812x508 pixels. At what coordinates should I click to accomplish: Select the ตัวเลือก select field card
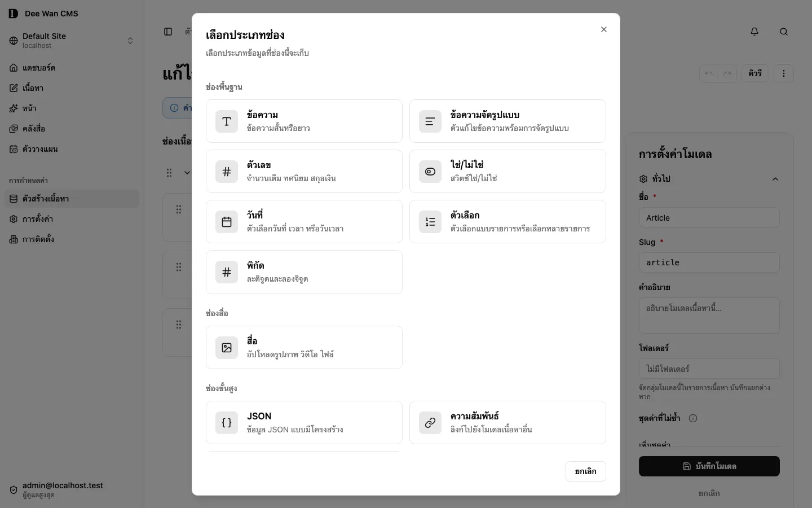[507, 222]
